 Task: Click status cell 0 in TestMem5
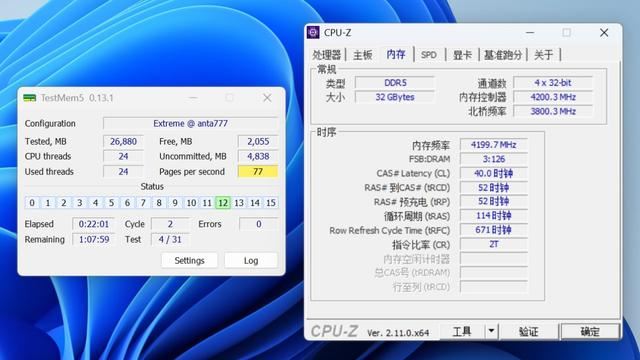32,203
